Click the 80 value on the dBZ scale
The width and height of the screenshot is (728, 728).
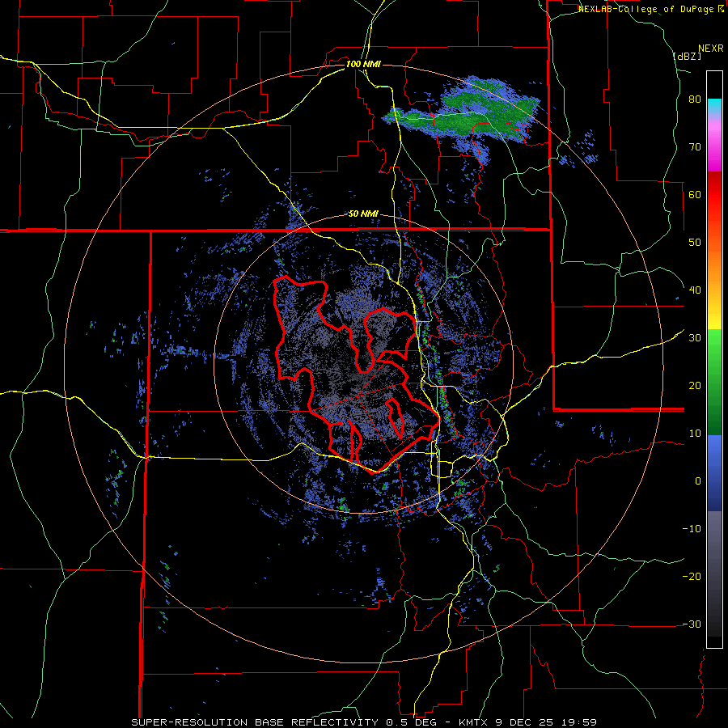click(x=695, y=99)
